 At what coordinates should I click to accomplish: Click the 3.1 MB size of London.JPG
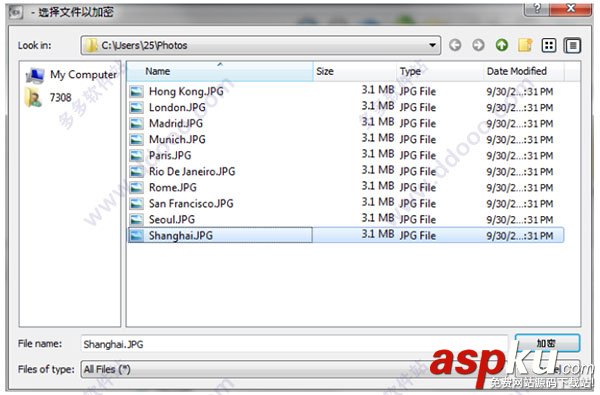click(378, 106)
